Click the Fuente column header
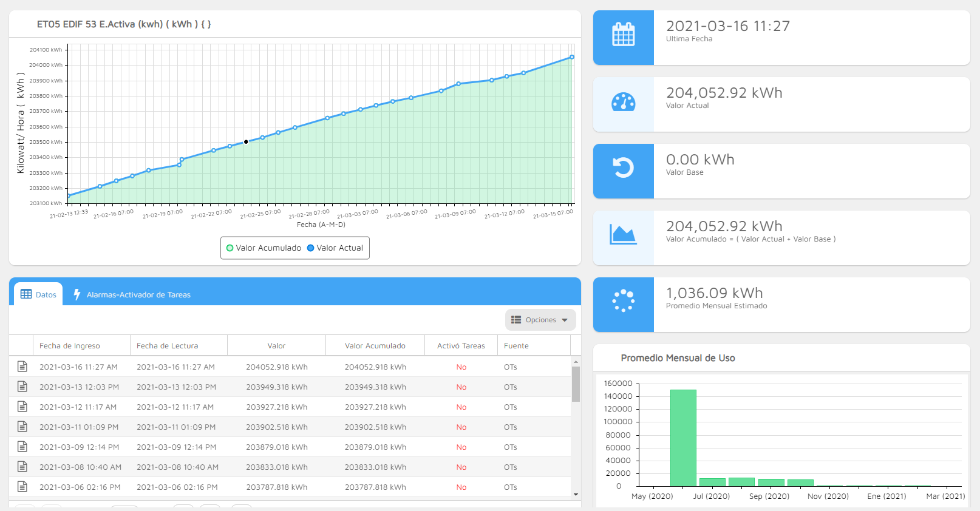980x511 pixels. pos(516,346)
